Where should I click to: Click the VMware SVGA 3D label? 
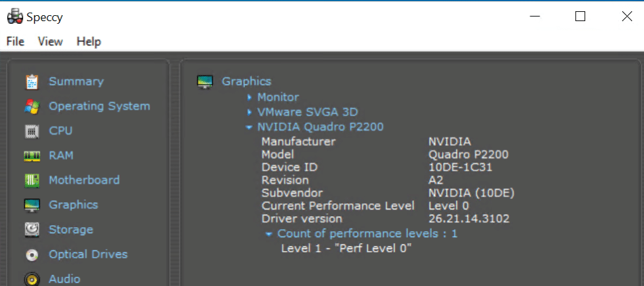(x=307, y=112)
